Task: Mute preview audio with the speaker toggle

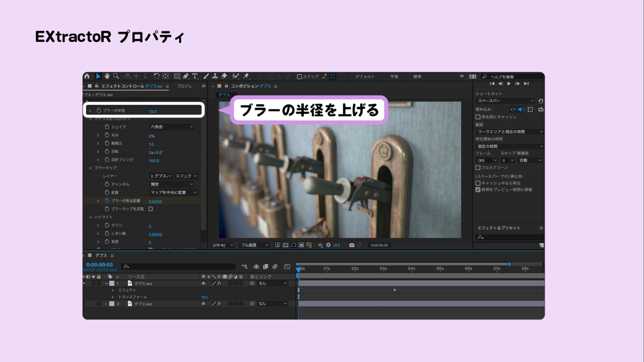Action: pyautogui.click(x=521, y=109)
